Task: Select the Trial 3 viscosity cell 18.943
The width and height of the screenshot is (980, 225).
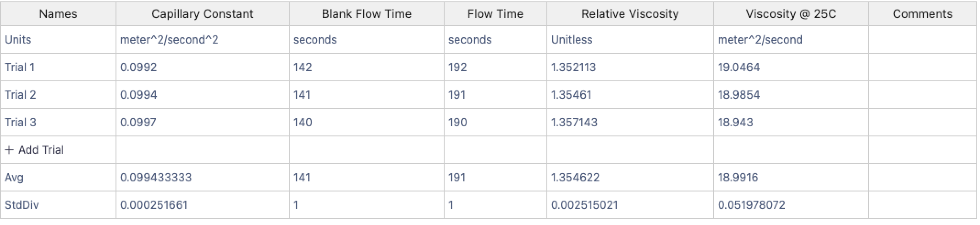Action: (x=735, y=122)
